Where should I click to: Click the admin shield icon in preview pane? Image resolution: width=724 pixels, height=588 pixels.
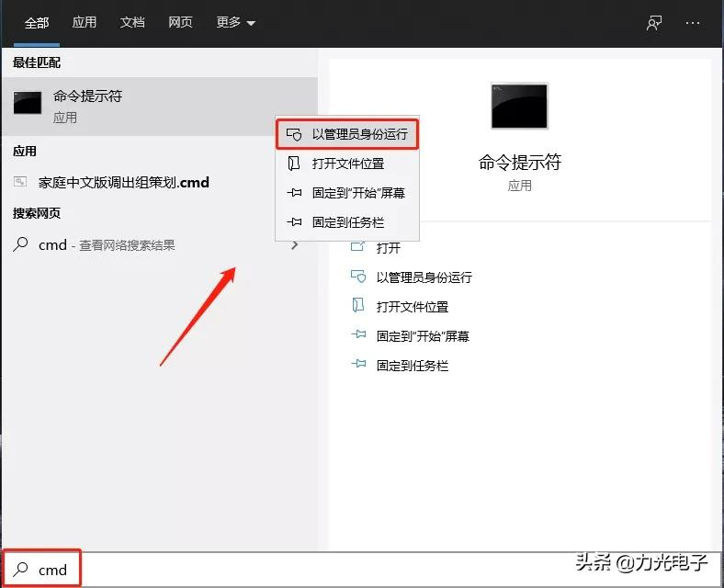pyautogui.click(x=357, y=277)
